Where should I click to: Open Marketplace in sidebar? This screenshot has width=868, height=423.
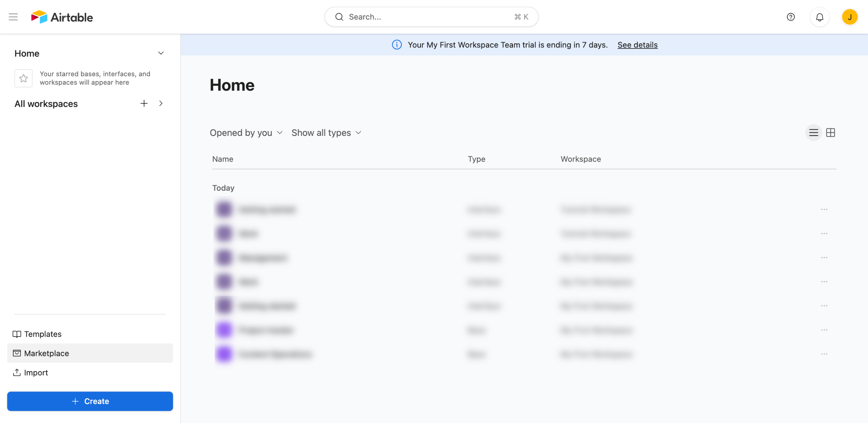46,353
